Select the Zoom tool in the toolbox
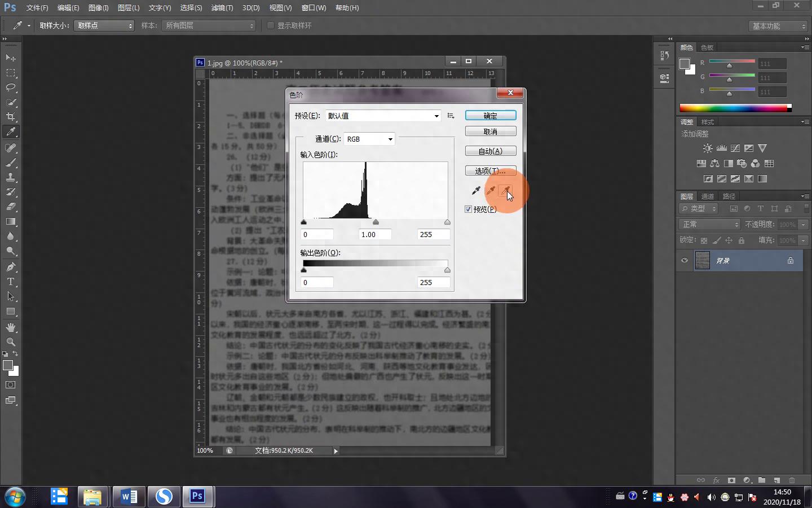The image size is (812, 508). [x=11, y=342]
